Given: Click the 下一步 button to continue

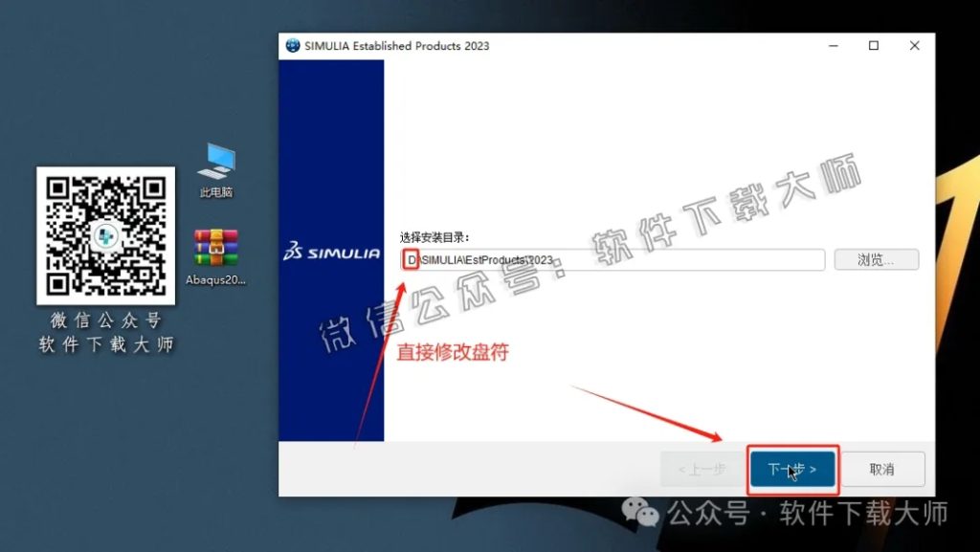Looking at the screenshot, I should pyautogui.click(x=792, y=469).
